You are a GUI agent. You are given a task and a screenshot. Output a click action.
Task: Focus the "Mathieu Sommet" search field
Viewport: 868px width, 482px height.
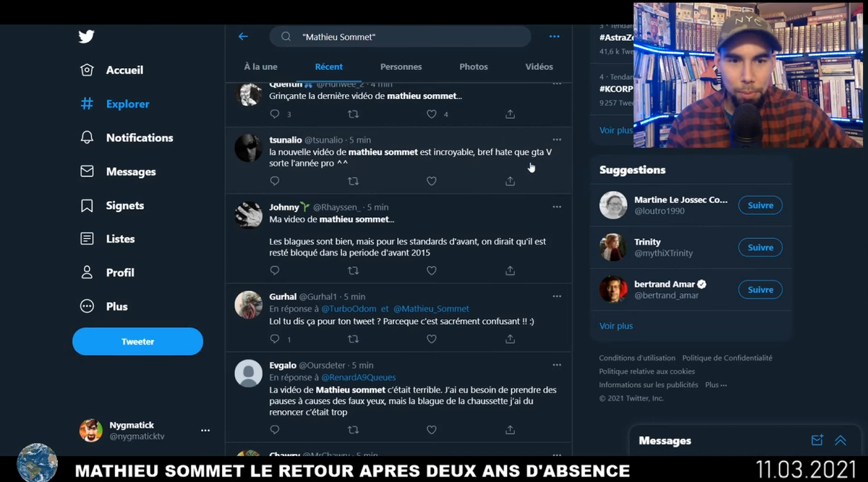click(x=400, y=37)
